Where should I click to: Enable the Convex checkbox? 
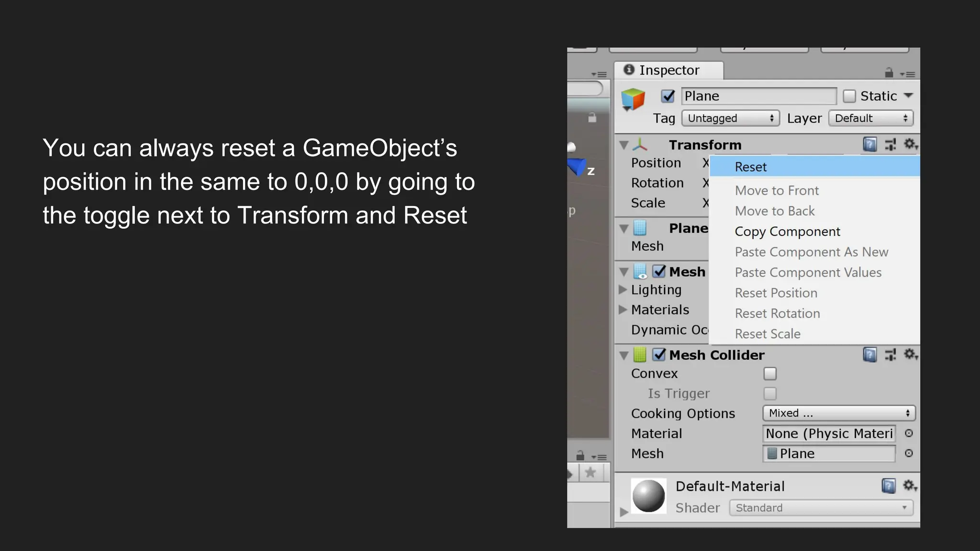click(x=770, y=374)
